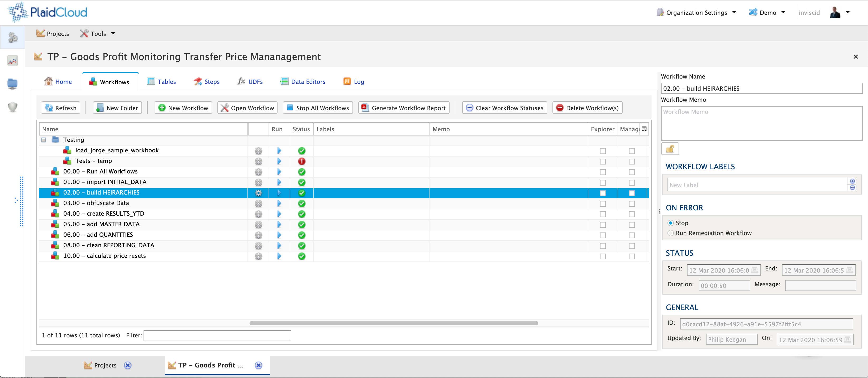868x378 pixels.
Task: Switch to the Steps tab
Action: click(x=207, y=81)
